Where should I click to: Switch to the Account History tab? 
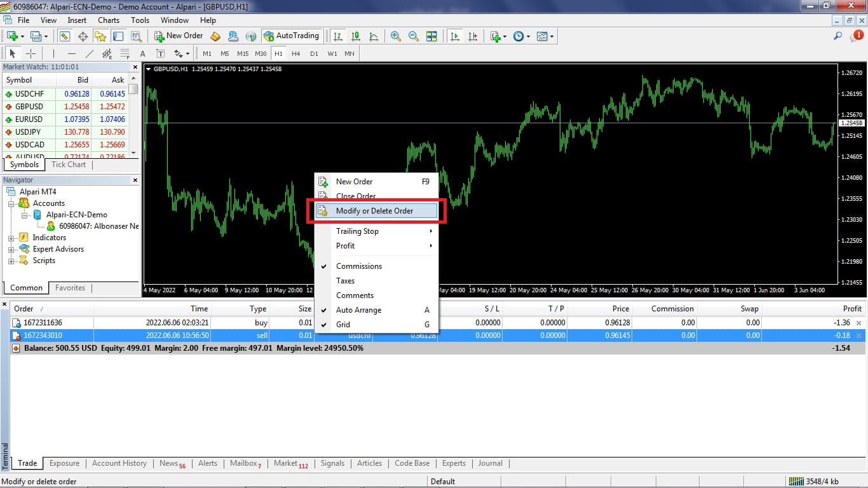point(119,463)
